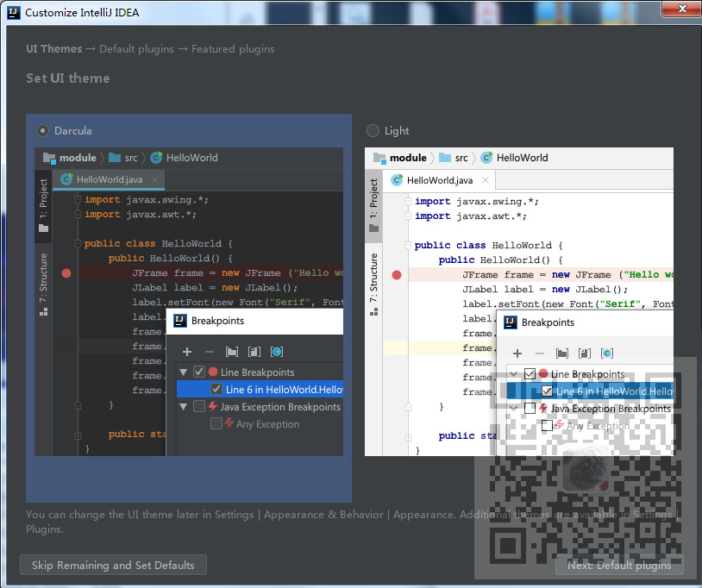Close the Customize IntelliJ IDEA window
This screenshot has width=702, height=588.
click(682, 9)
